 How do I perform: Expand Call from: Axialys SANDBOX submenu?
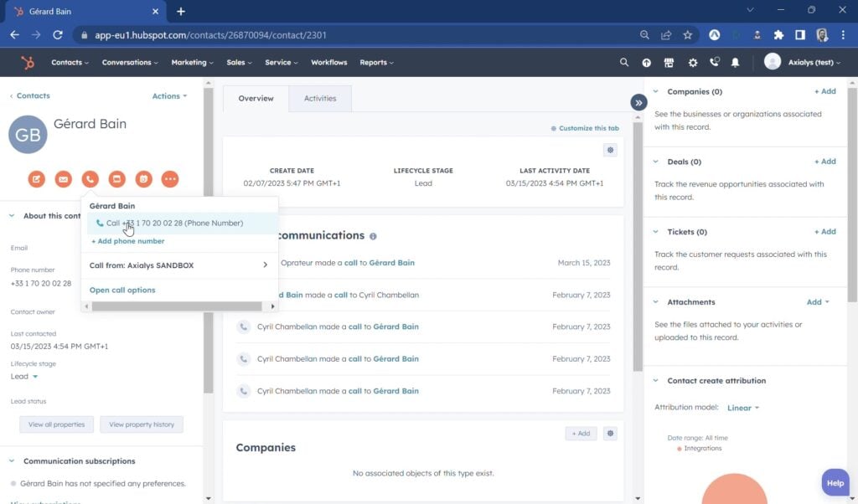179,265
